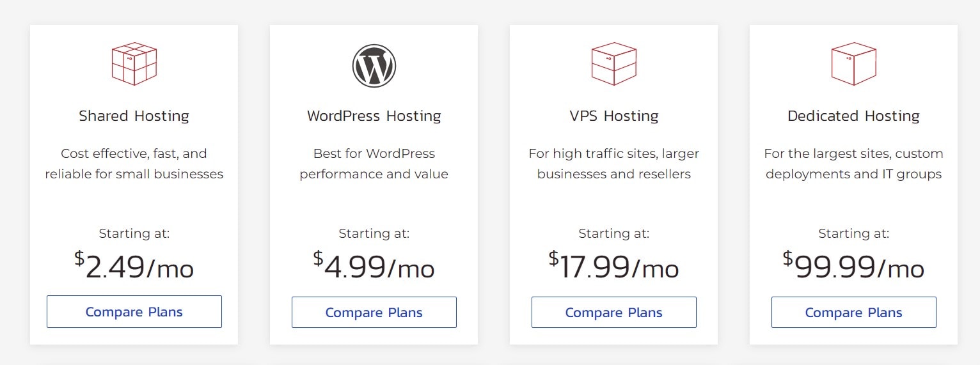Click the small businesses description text
980x365 pixels.
click(x=134, y=164)
